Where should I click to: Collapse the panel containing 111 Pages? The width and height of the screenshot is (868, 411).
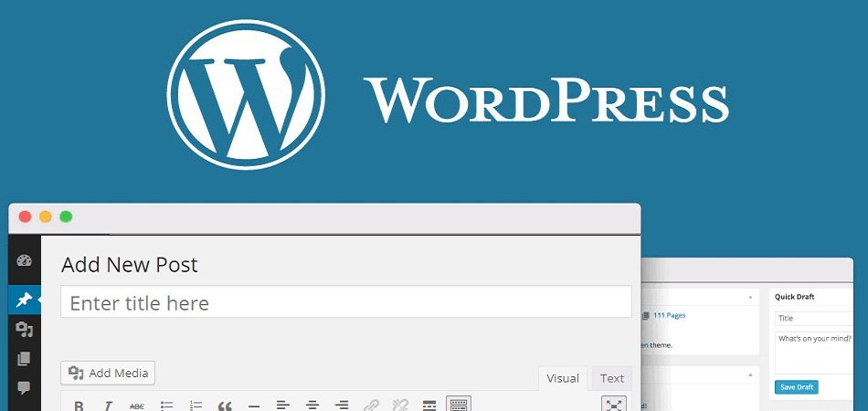pos(750,297)
